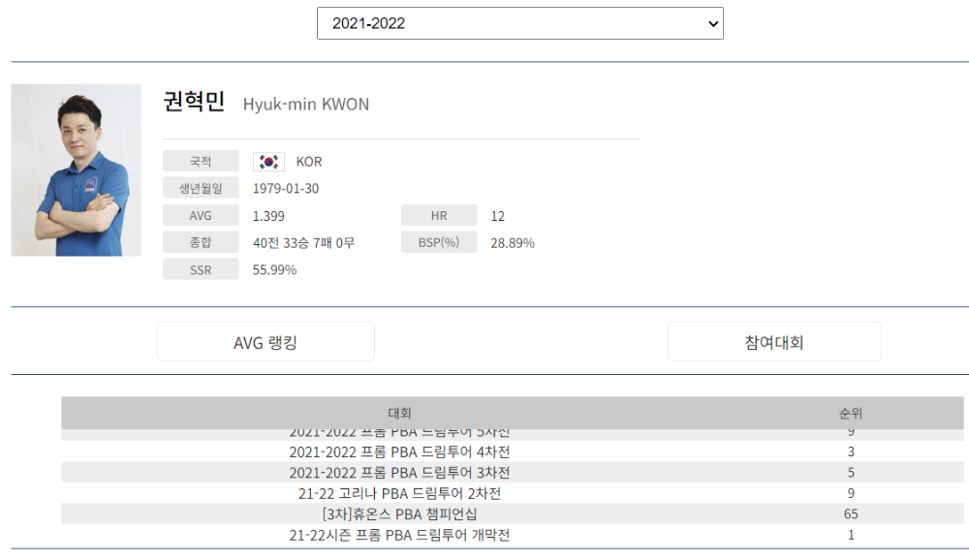Click rank 1 for 개막전
969x560 pixels.
point(851,535)
